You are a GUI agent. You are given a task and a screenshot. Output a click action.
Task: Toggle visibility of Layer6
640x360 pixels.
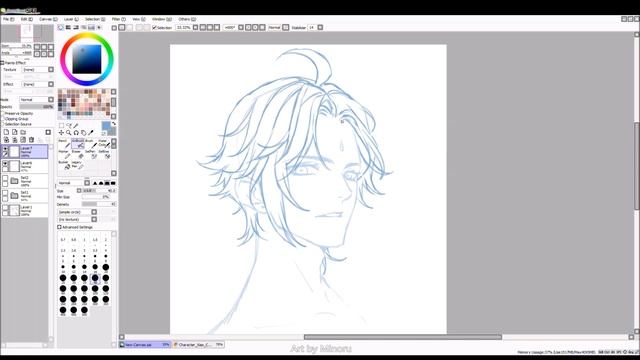pos(5,164)
